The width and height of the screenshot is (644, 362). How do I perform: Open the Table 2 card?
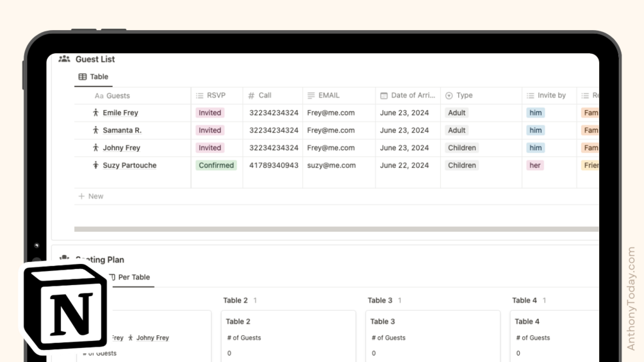click(x=288, y=336)
